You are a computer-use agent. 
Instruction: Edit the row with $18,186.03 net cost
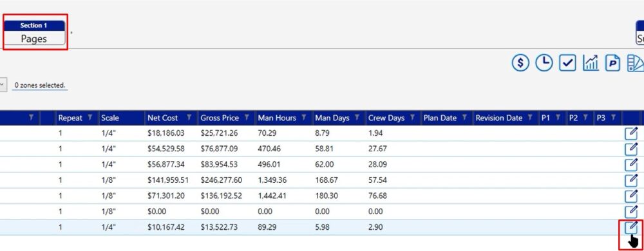point(631,133)
